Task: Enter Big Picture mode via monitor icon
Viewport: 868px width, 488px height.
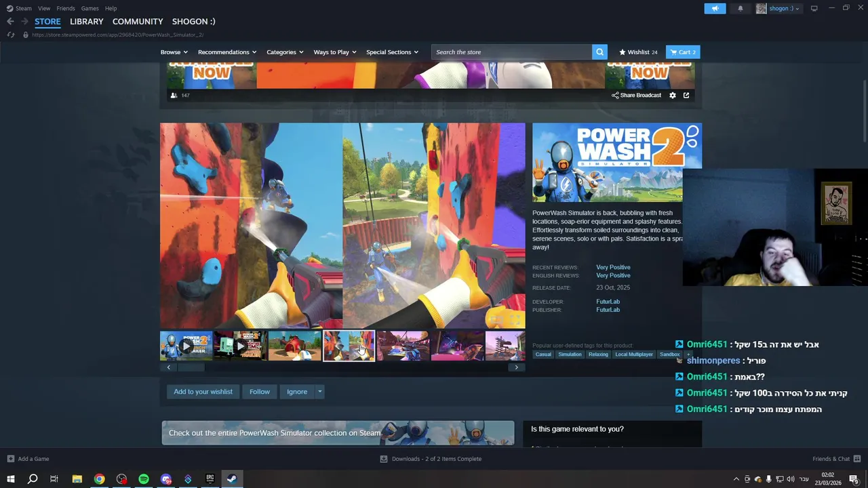Action: (814, 8)
